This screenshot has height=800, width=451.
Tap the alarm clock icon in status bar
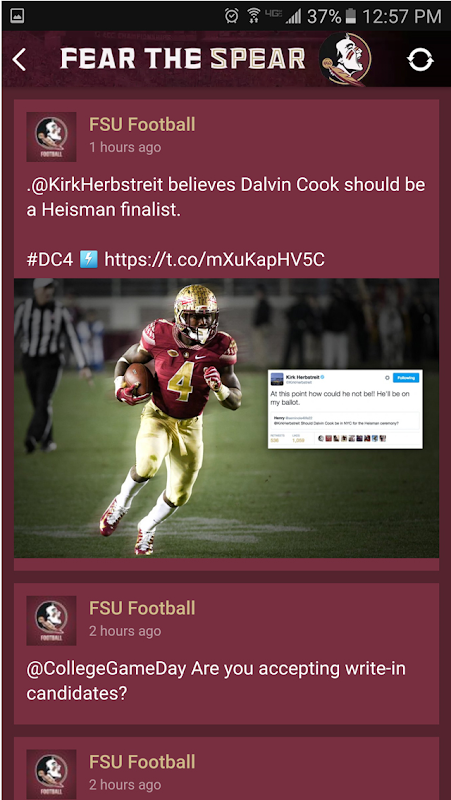(232, 16)
